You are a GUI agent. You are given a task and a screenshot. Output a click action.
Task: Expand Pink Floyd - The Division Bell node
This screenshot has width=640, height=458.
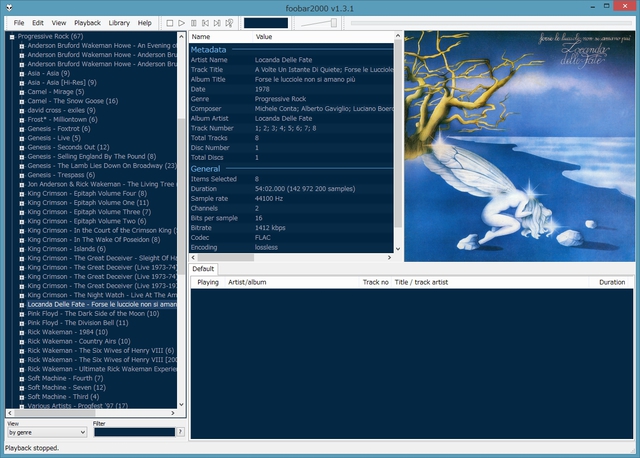pos(21,323)
